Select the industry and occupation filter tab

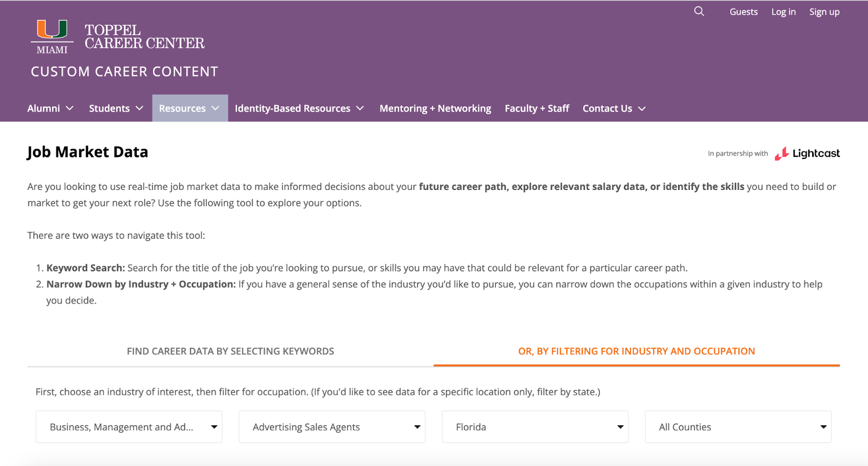click(636, 352)
